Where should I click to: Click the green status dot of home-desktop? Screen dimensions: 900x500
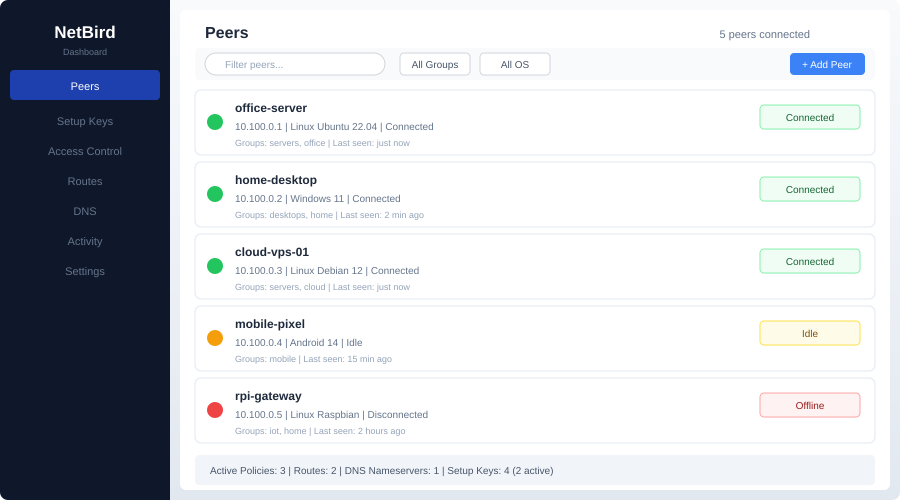click(215, 194)
